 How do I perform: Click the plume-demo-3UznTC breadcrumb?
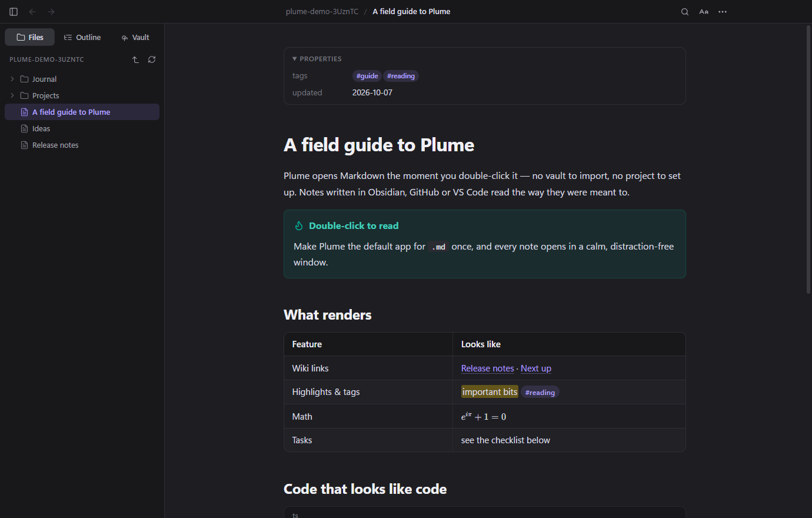[x=322, y=12]
